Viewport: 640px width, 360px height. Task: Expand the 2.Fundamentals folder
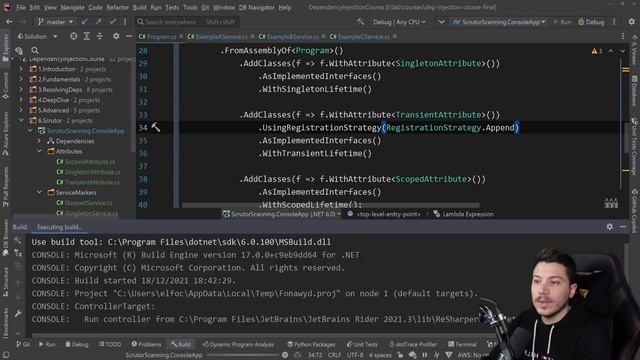pos(21,79)
